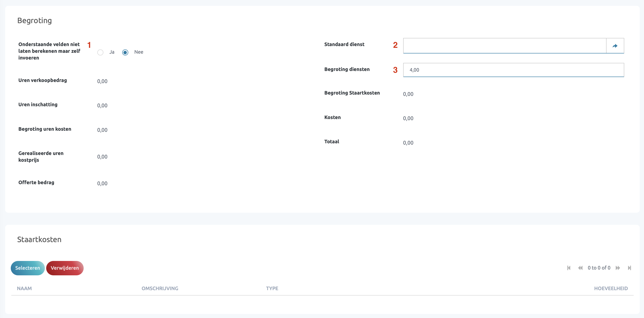The image size is (644, 318).
Task: Click the Ja option label
Action: point(112,52)
